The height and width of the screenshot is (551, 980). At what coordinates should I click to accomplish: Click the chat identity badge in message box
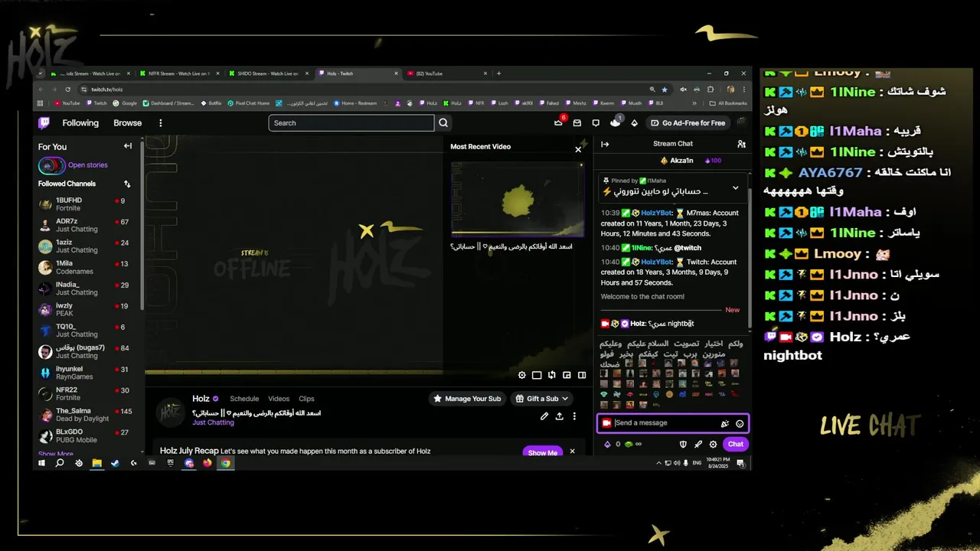tap(606, 423)
